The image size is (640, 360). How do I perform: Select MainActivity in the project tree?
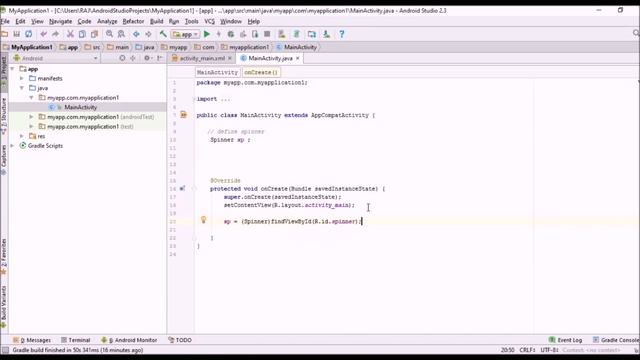[x=80, y=107]
